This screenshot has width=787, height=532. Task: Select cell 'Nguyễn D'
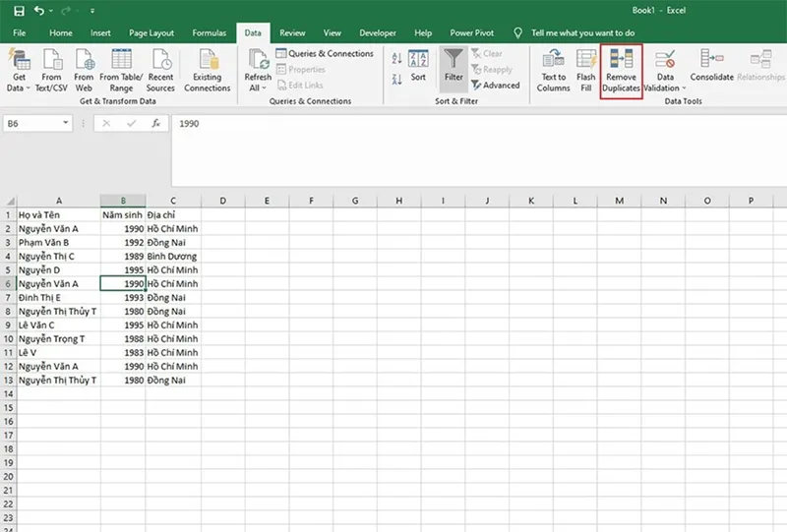click(x=59, y=270)
